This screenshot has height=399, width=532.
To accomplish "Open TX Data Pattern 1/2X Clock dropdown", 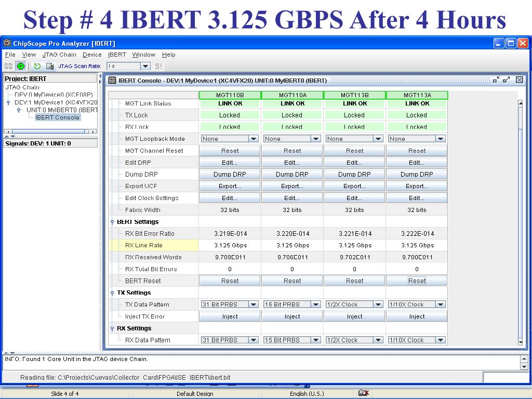I will point(378,304).
